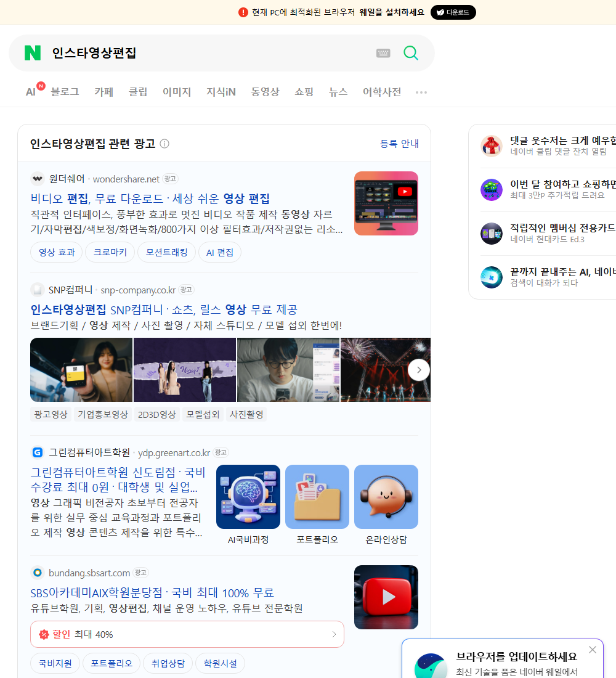Click the wondershare.net URL text
The image size is (616, 678).
pyautogui.click(x=126, y=179)
